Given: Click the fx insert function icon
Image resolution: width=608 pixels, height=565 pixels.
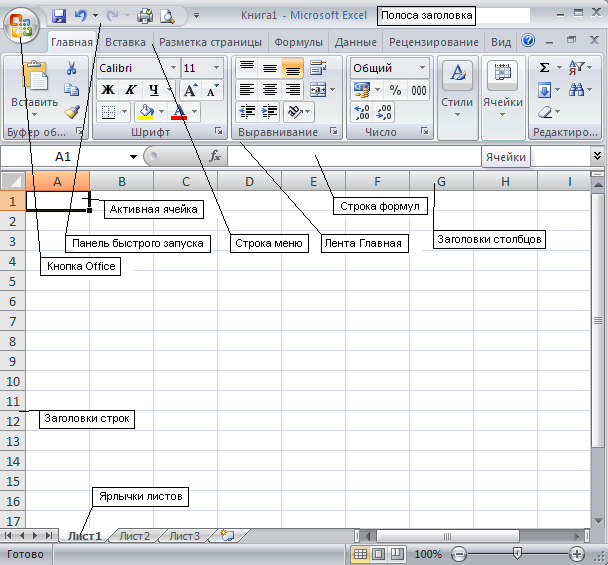Looking at the screenshot, I should [215, 156].
